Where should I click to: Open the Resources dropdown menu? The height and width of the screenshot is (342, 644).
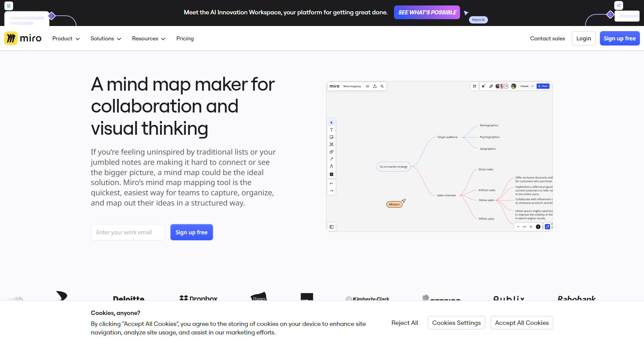(x=148, y=39)
